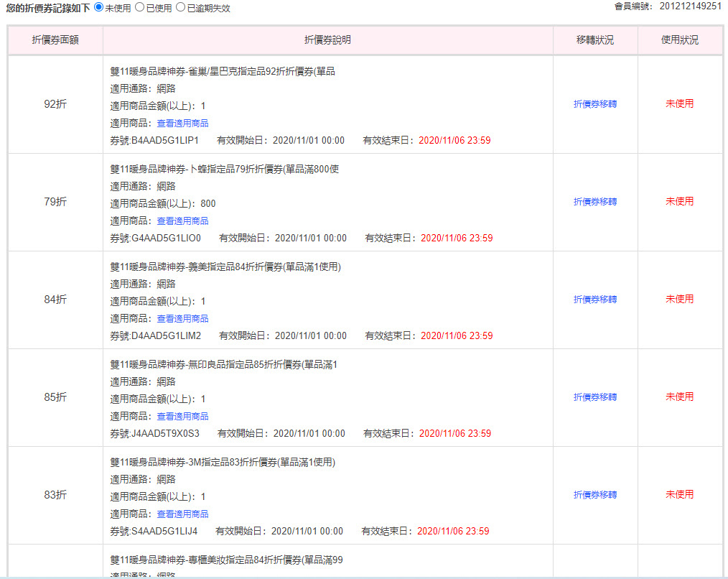Click 適用商品金額(以上): 800 text
The height and width of the screenshot is (579, 728).
163,203
